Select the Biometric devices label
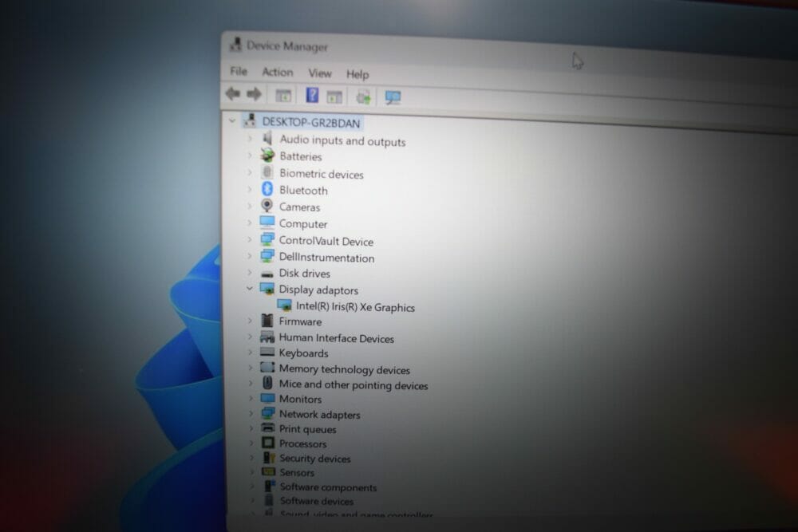The height and width of the screenshot is (532, 798). [x=322, y=174]
